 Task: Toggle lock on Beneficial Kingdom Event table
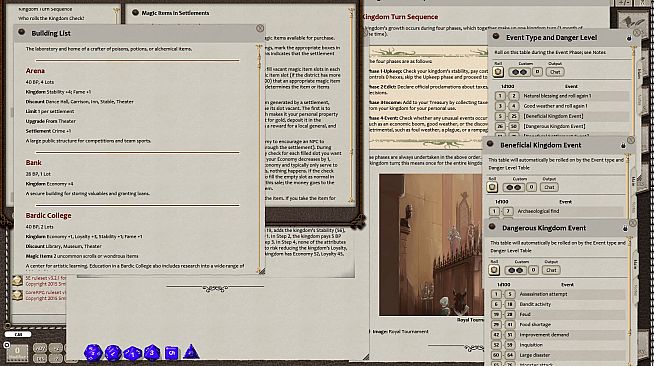(x=623, y=145)
